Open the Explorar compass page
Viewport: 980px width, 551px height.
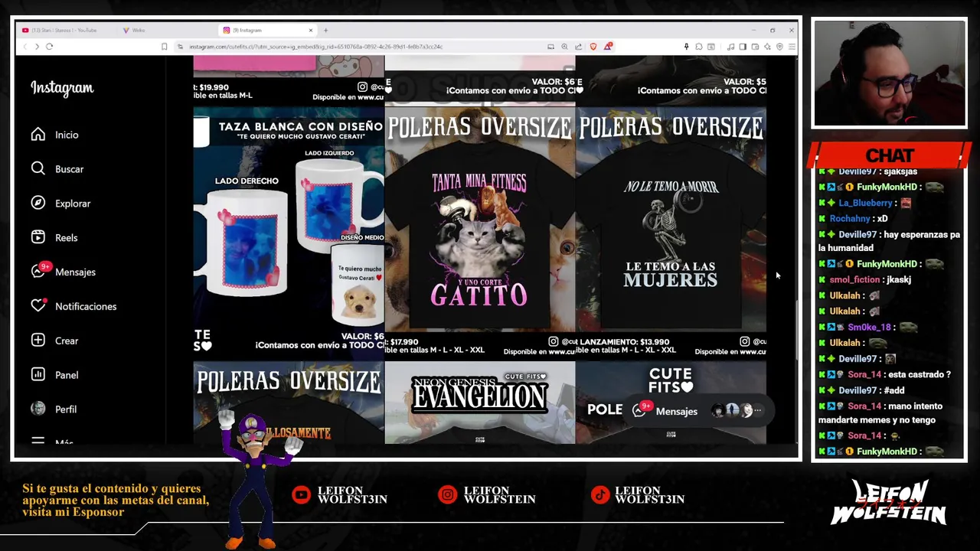61,204
